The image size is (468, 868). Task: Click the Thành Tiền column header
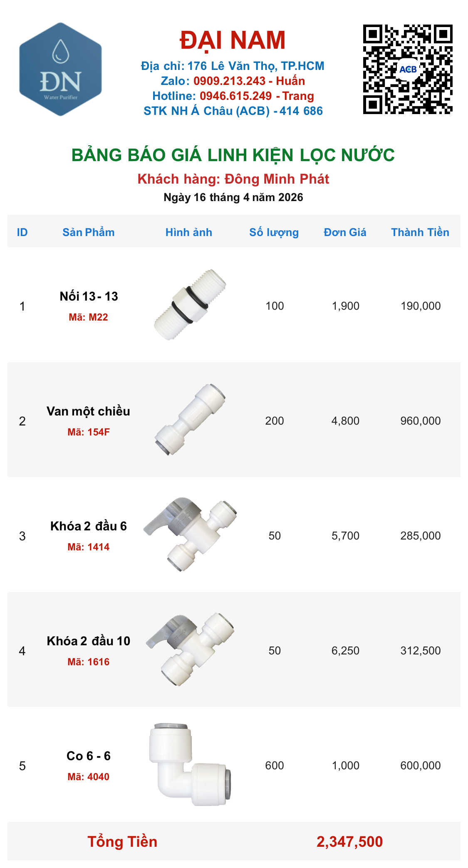[x=420, y=232]
